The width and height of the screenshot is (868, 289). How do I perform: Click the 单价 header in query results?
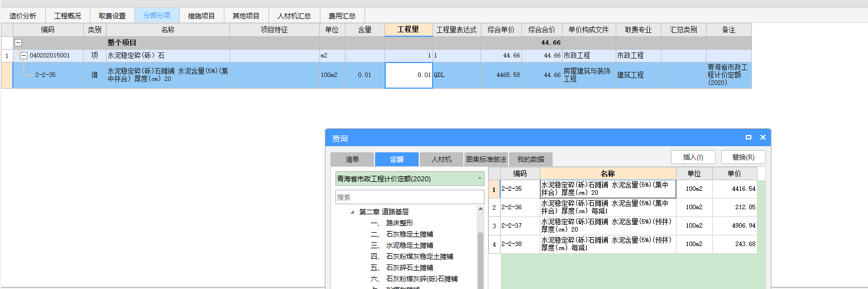tap(735, 174)
